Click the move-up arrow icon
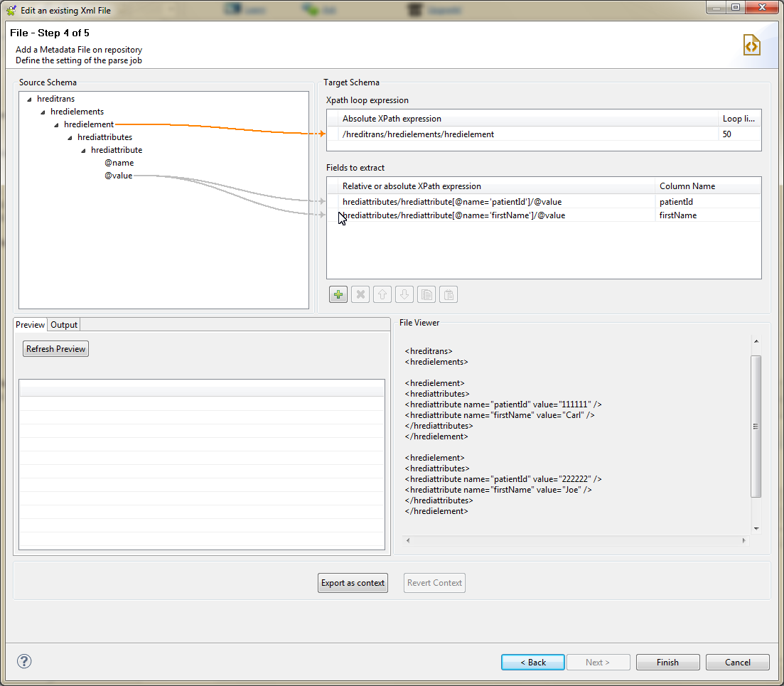Image resolution: width=784 pixels, height=686 pixels. click(382, 294)
